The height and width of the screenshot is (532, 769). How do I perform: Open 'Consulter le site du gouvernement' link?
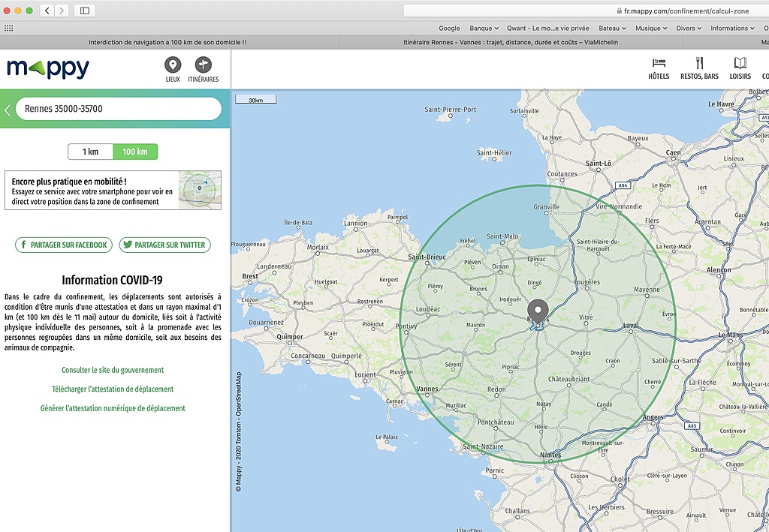pos(113,371)
